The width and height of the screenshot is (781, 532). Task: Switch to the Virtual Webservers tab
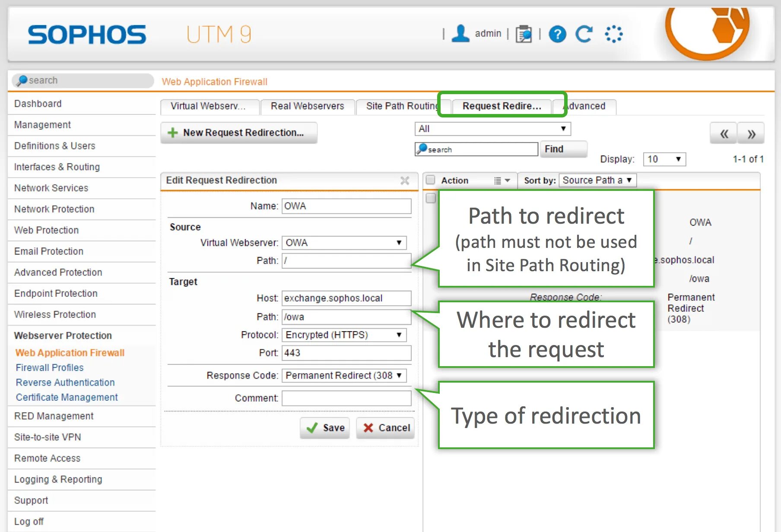point(210,106)
